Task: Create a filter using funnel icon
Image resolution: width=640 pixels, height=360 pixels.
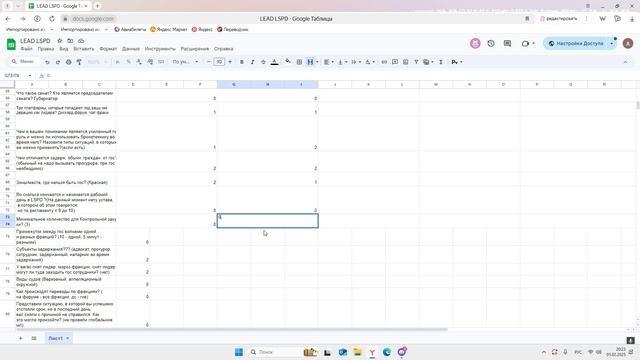Action: [x=416, y=62]
